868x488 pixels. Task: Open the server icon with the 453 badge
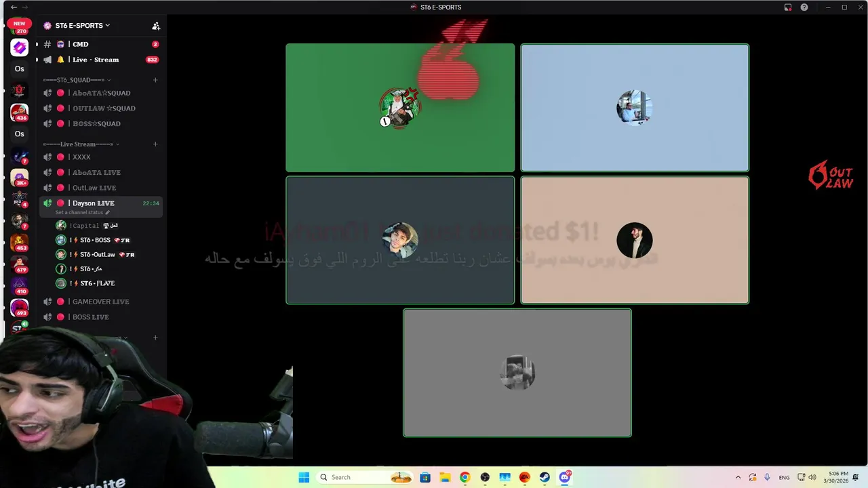(19, 242)
